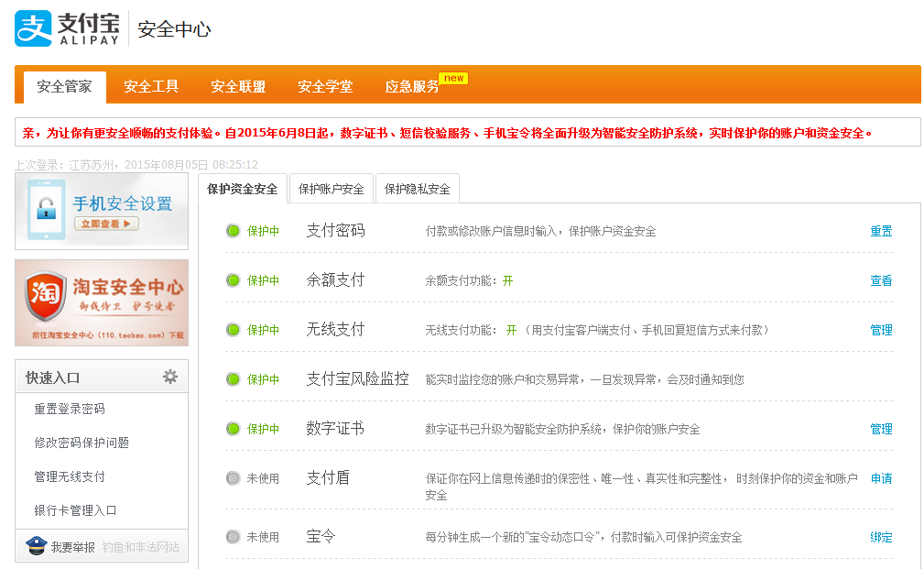Click 申请 link for 支付盾
The image size is (924, 569).
pyautogui.click(x=881, y=478)
